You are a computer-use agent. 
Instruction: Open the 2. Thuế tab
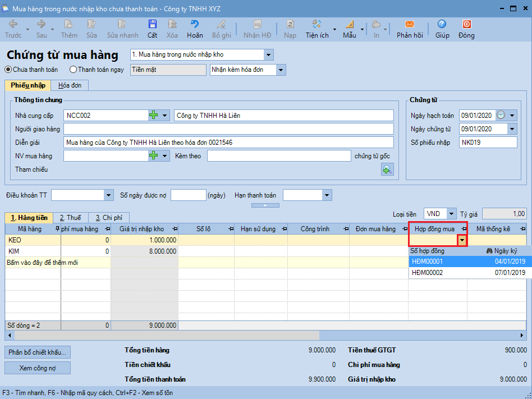pyautogui.click(x=70, y=218)
